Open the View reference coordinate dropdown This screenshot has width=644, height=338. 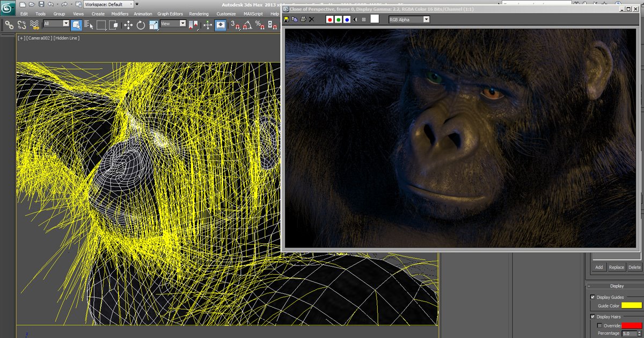(x=173, y=24)
